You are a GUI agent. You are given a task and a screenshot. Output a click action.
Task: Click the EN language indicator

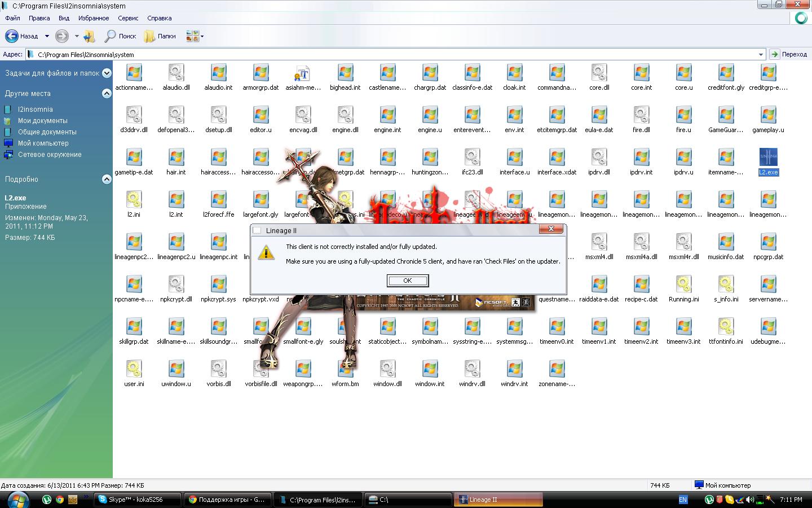tap(683, 500)
